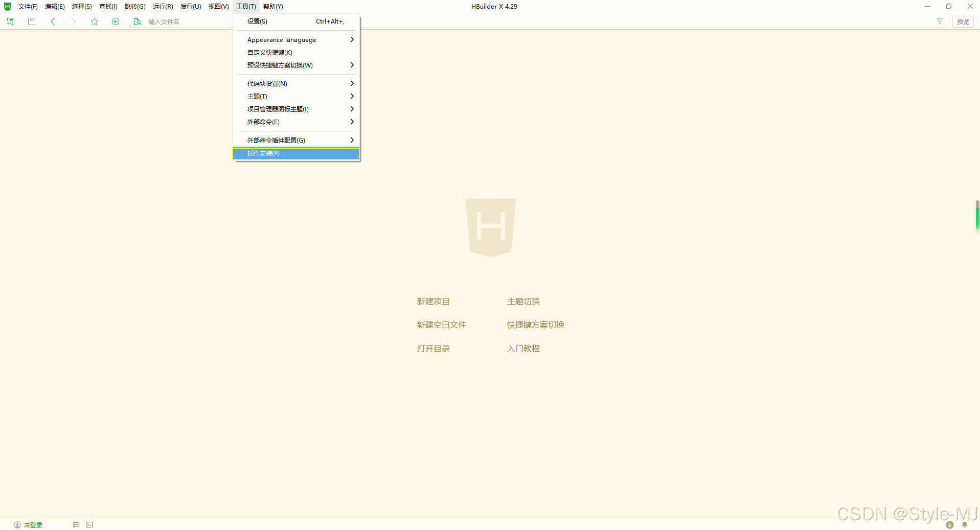Restore down the HBuilder X window
The height and width of the screenshot is (530, 980).
click(x=949, y=6)
